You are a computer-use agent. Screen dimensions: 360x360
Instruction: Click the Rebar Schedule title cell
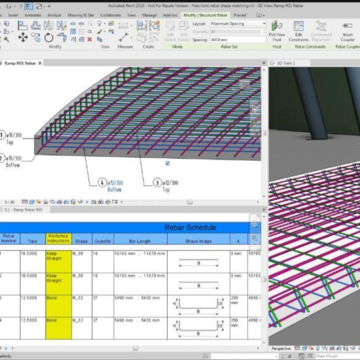(x=125, y=228)
